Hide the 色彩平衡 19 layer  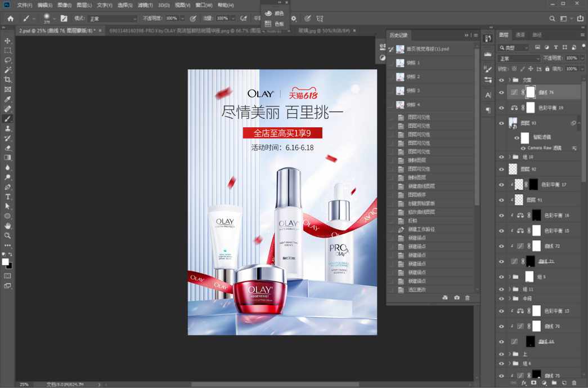tap(501, 108)
